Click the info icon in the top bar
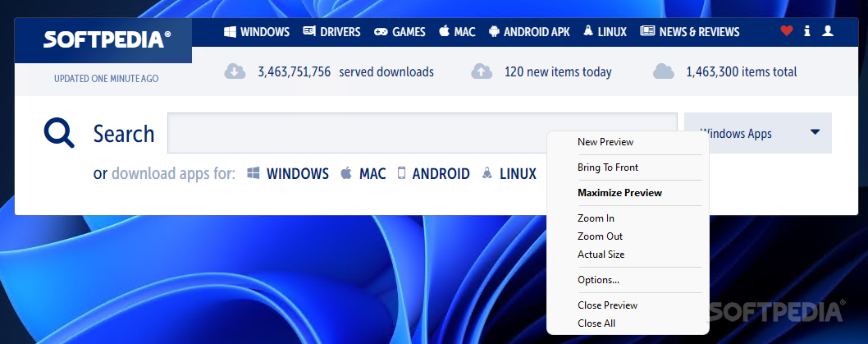The image size is (868, 344). (807, 31)
